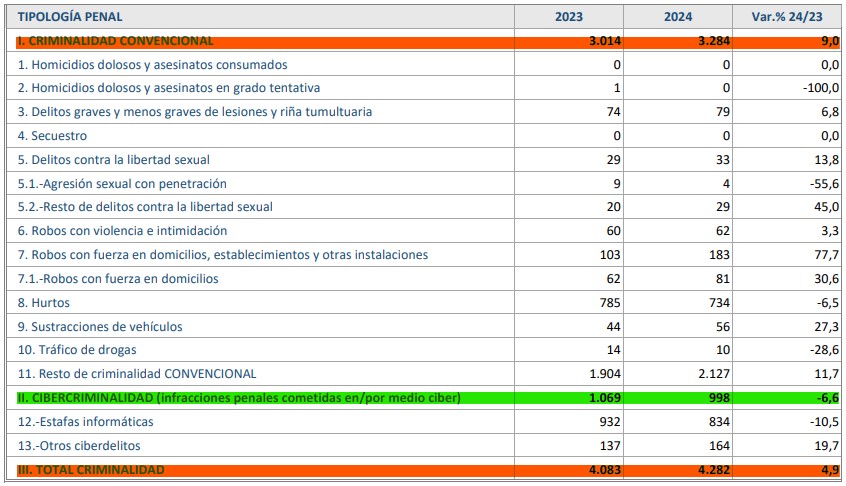Click the variation '6,8' for lesiones
The height and width of the screenshot is (486, 846).
[830, 112]
